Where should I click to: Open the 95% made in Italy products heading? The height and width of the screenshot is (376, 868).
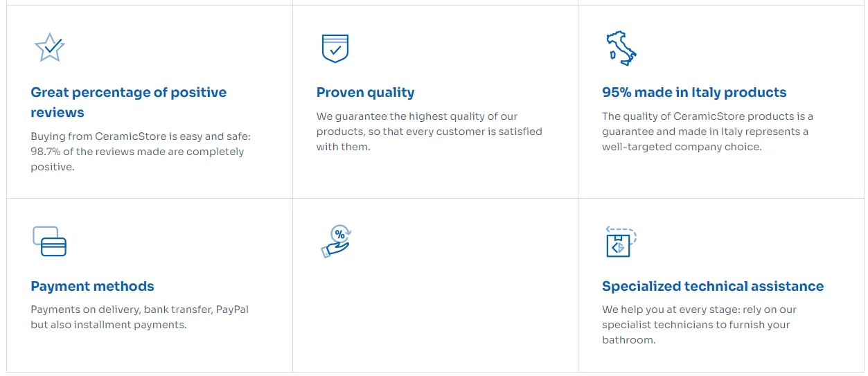pos(694,92)
